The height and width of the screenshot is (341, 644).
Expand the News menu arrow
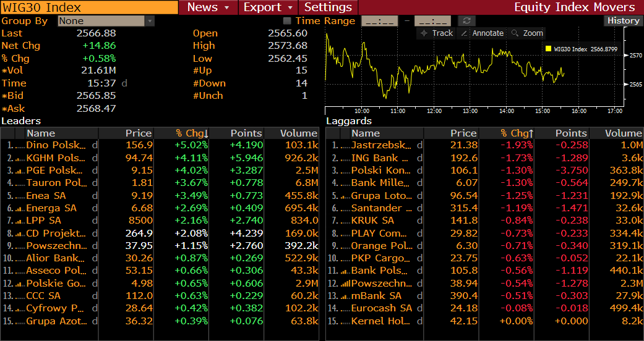[227, 7]
